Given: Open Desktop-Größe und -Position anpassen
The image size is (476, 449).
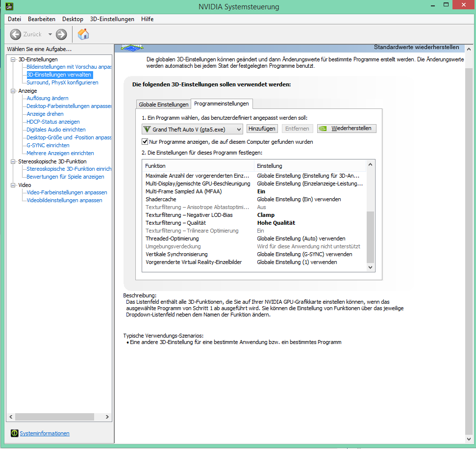Looking at the screenshot, I should point(69,137).
